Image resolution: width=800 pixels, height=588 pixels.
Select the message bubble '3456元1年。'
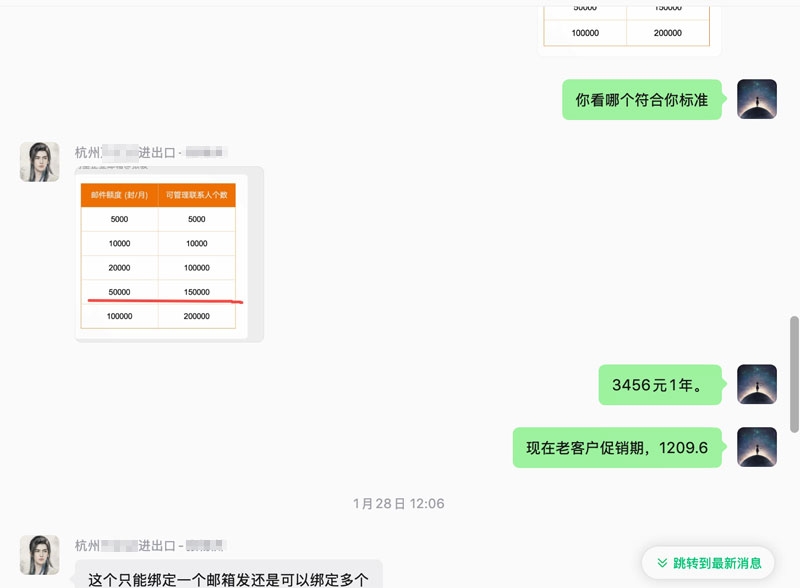[x=660, y=385]
